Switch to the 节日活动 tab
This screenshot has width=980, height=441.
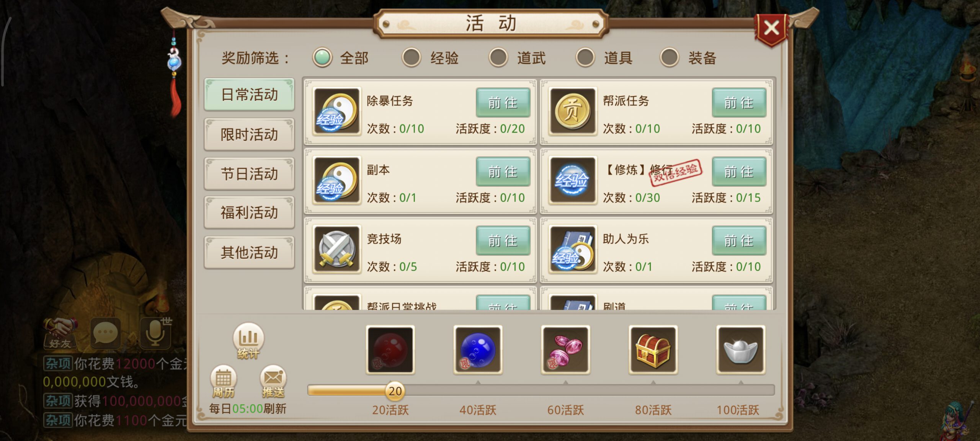click(249, 174)
